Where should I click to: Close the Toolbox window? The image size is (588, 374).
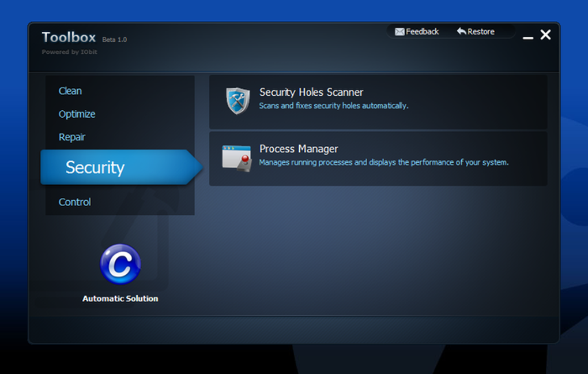point(545,35)
